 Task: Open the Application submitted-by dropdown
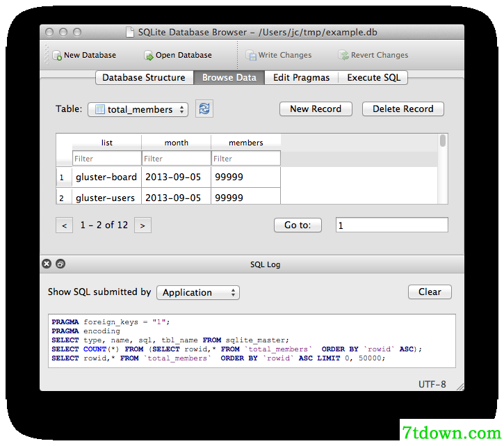[198, 292]
